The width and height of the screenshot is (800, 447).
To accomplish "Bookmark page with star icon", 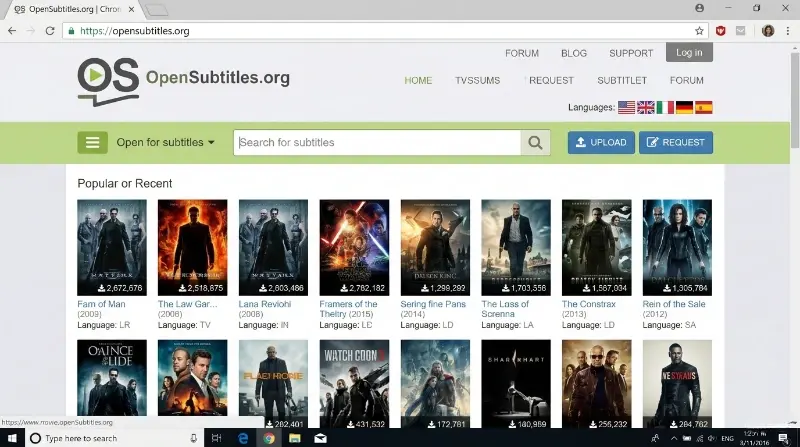I will click(699, 31).
